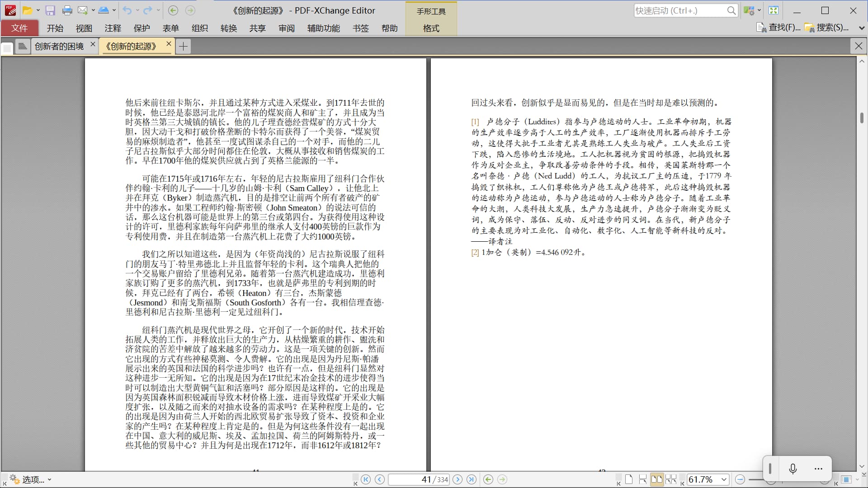Click the green previous view arrow in the status bar
This screenshot has height=488, width=868.
[488, 479]
